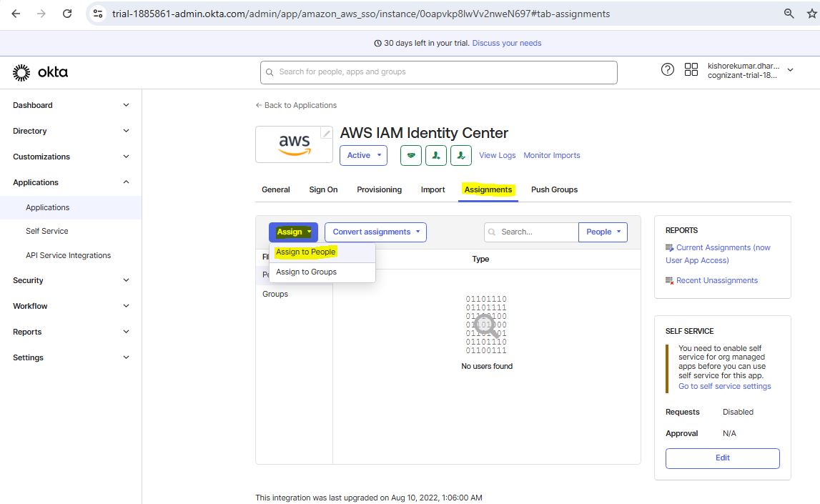Reload the page with browser refresh icon

67,14
